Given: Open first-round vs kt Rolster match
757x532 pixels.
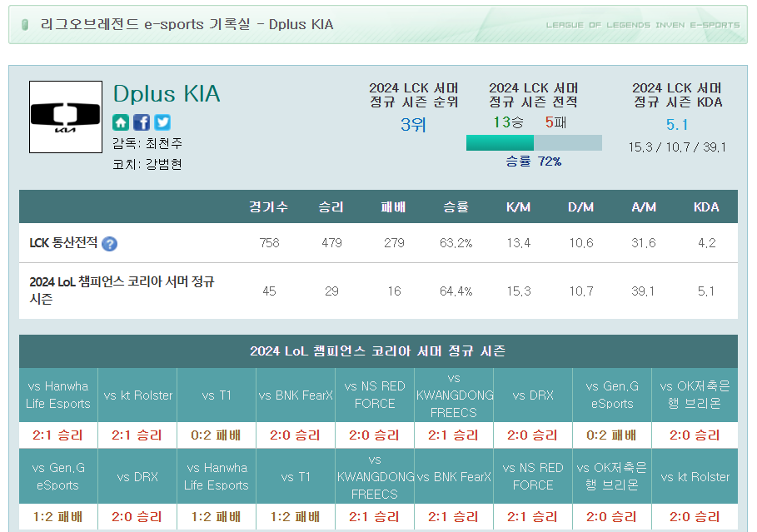Looking at the screenshot, I should coord(137,395).
